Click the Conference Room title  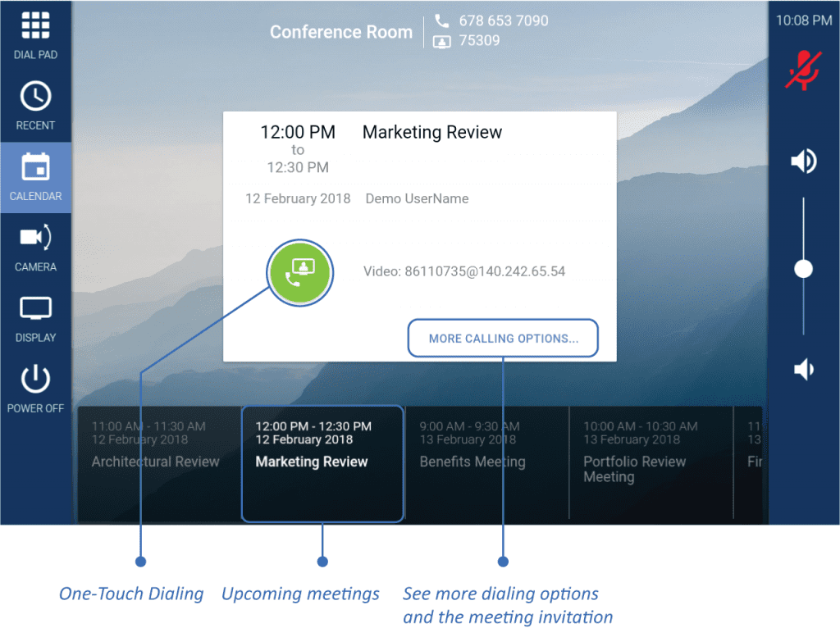point(341,32)
